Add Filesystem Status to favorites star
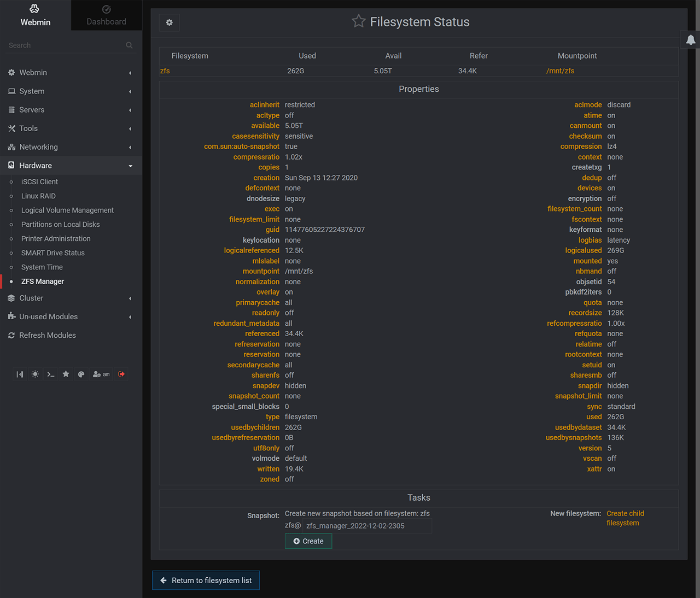The image size is (700, 598). point(358,21)
